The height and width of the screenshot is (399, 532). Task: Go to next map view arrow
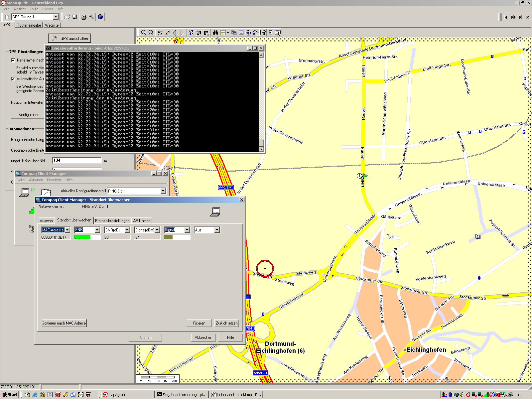pos(182,33)
